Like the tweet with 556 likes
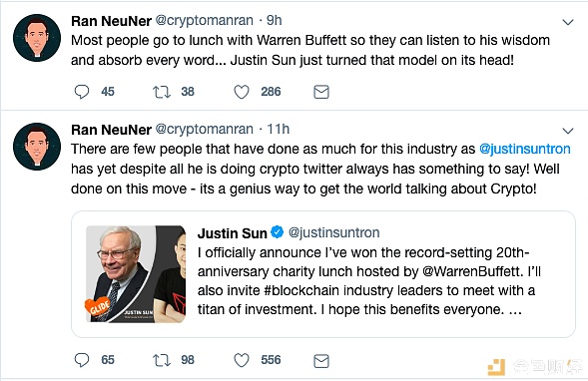Image resolution: width=588 pixels, height=381 pixels. 242,360
